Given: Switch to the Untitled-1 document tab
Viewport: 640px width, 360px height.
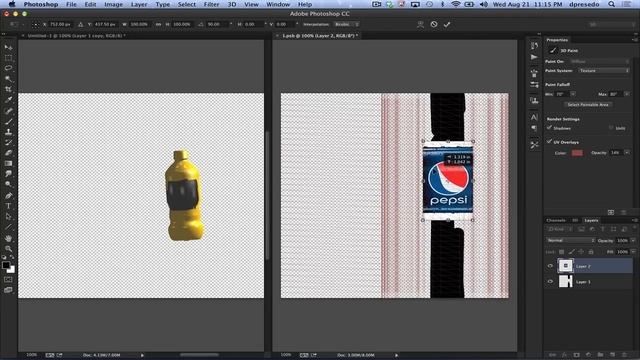Looking at the screenshot, I should (x=76, y=36).
